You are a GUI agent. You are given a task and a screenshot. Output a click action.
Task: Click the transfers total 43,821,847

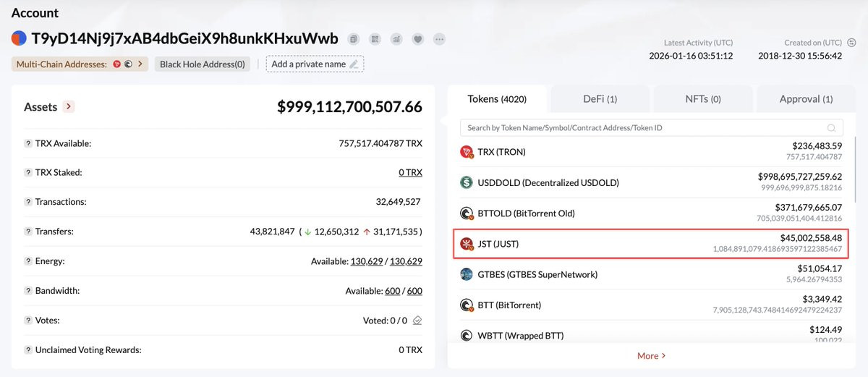[x=273, y=232]
